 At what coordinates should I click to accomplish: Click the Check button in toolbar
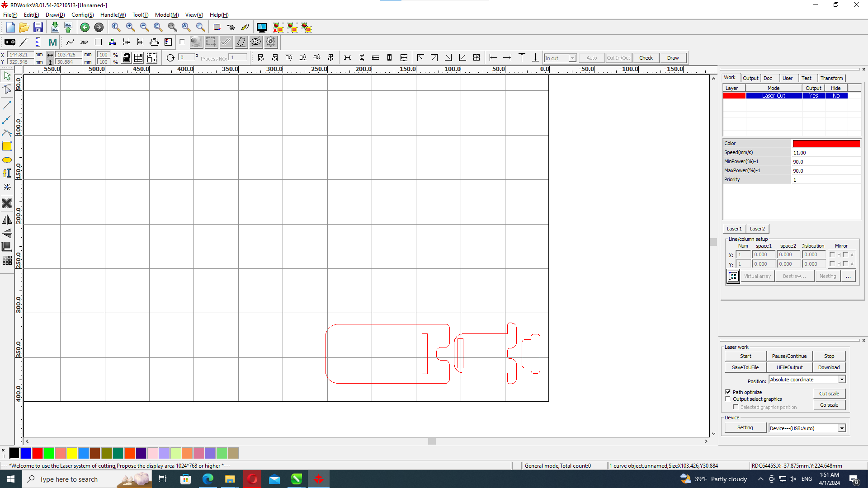[646, 58]
